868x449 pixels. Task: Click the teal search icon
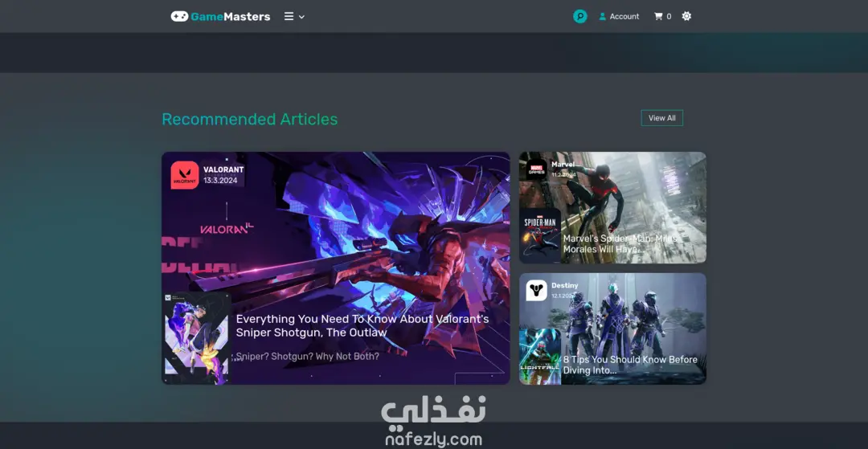[x=579, y=17]
